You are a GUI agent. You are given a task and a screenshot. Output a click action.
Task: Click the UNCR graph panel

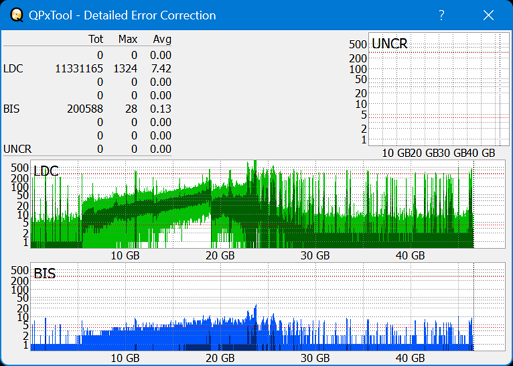(439, 89)
